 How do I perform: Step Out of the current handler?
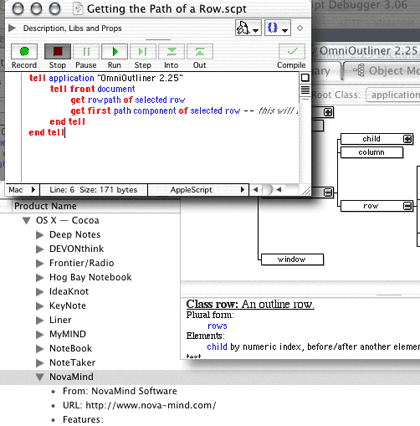pos(199,52)
